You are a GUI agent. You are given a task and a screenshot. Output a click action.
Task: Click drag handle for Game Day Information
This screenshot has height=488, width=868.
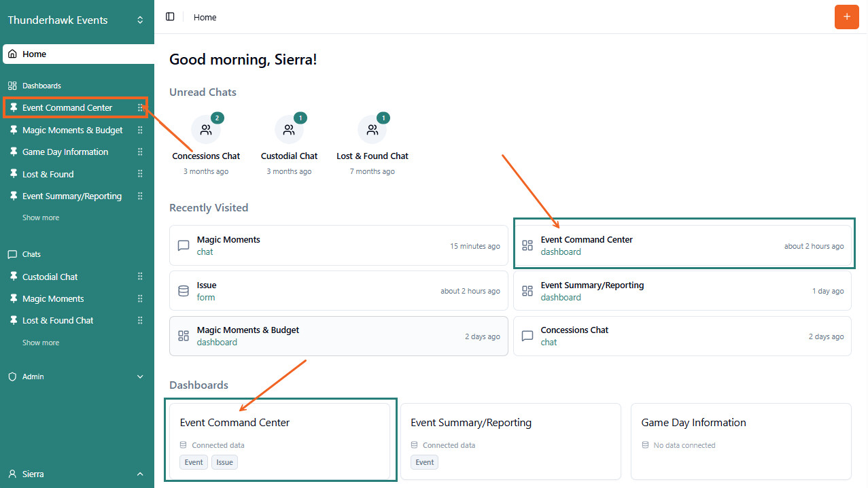tap(140, 152)
